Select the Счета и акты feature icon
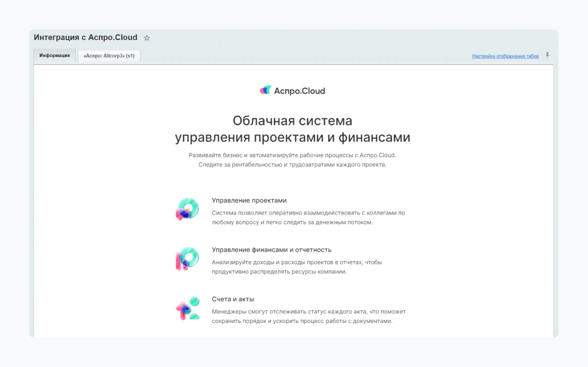 pos(187,308)
